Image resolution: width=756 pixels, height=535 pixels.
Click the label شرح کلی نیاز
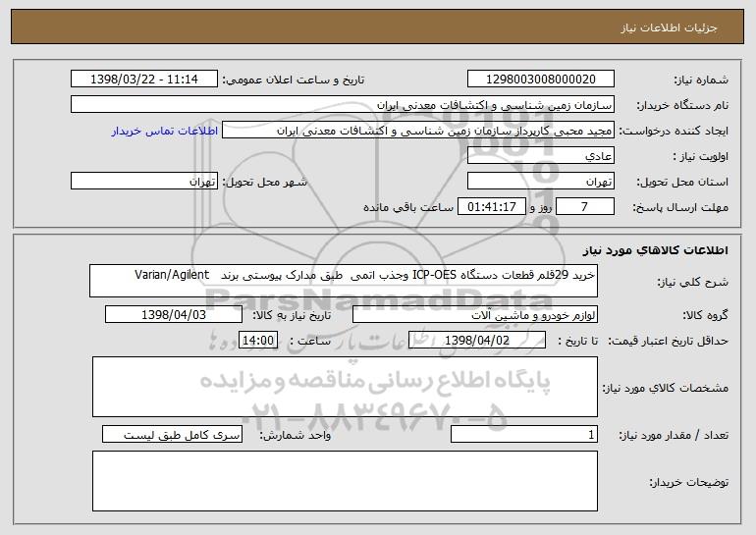click(693, 282)
